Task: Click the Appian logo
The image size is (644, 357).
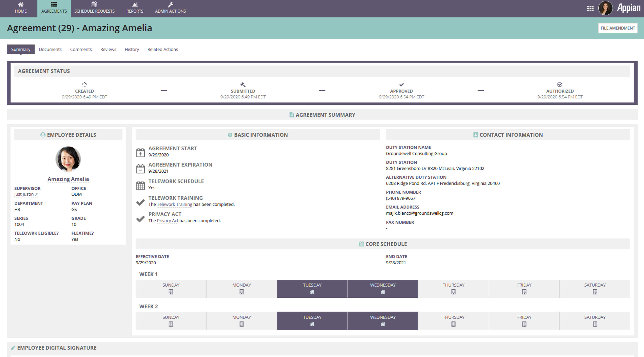Action: (629, 8)
